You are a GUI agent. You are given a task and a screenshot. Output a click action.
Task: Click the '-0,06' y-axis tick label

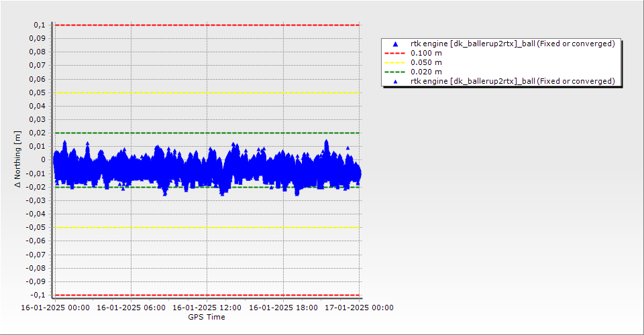pyautogui.click(x=36, y=241)
